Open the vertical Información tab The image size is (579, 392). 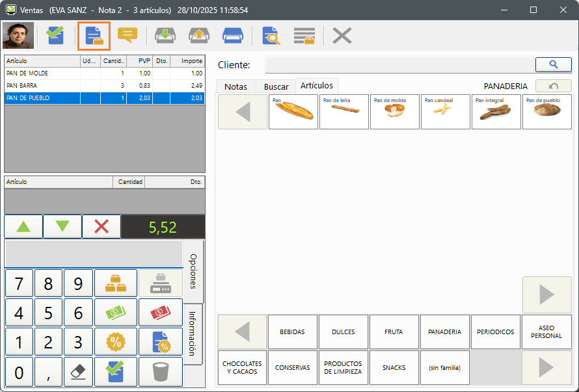tap(193, 333)
